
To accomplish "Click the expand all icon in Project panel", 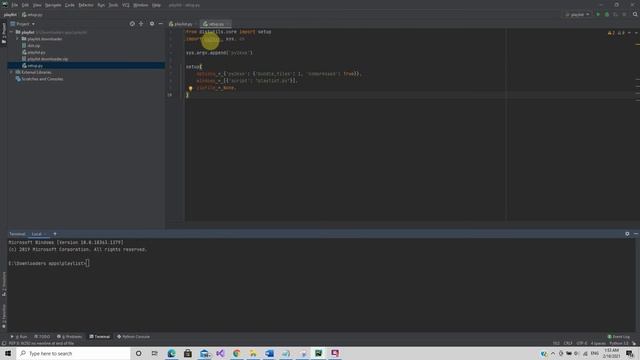I will [x=141, y=24].
